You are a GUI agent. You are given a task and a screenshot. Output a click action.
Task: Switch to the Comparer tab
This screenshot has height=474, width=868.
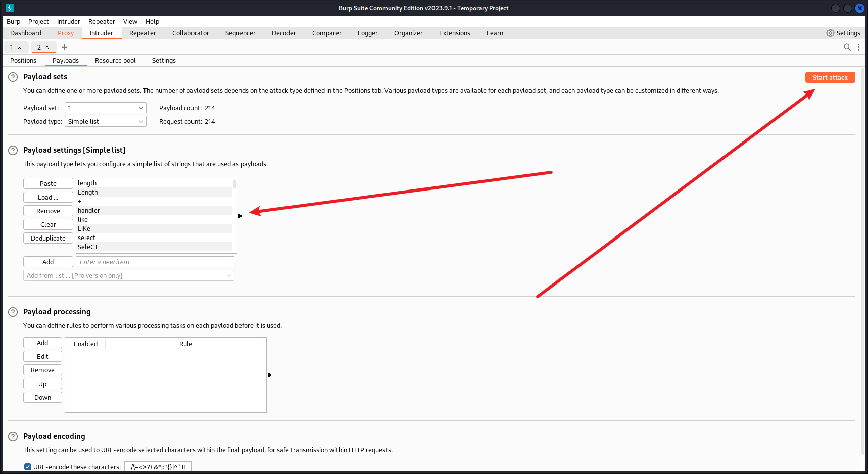[x=327, y=33]
